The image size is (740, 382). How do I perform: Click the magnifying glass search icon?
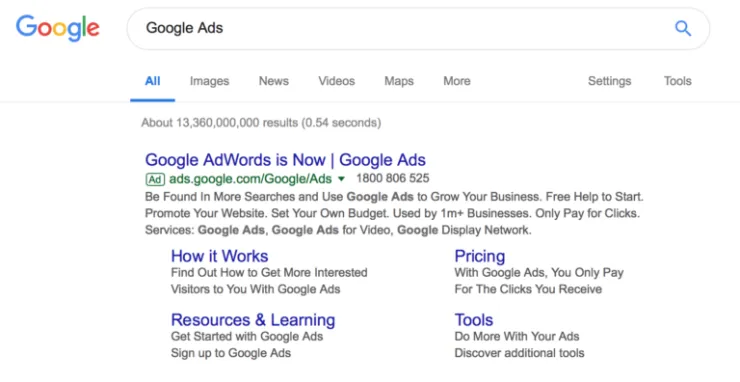[x=682, y=28]
